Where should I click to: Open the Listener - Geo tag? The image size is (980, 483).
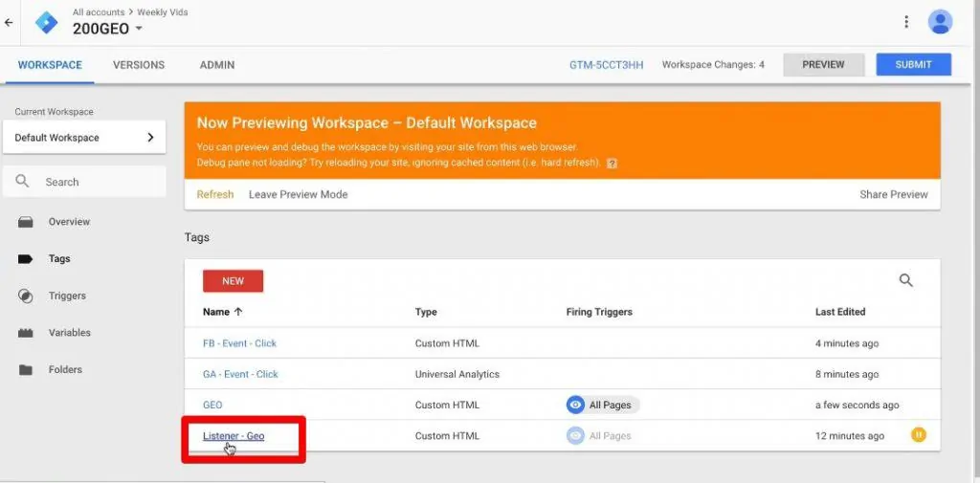234,435
